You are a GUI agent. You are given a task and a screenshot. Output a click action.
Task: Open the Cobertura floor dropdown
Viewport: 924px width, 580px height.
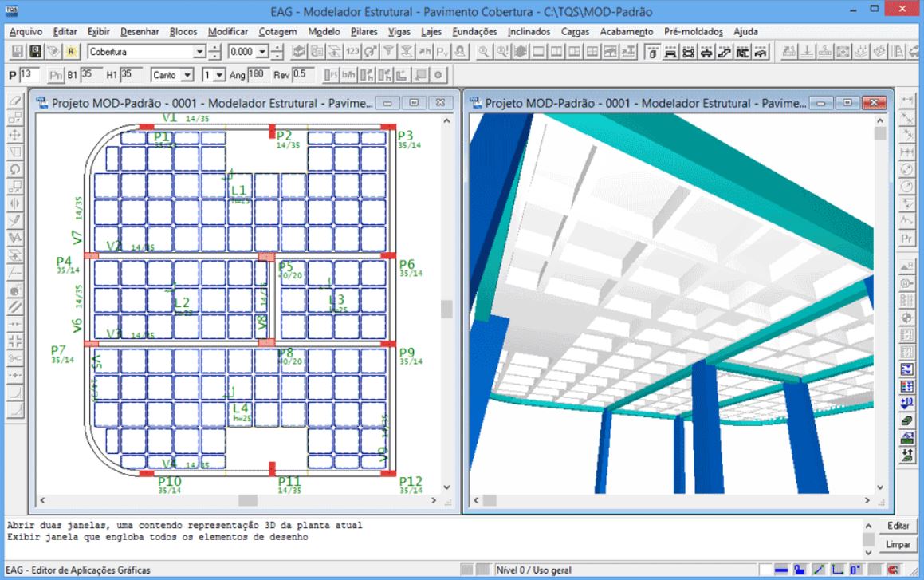pos(200,52)
